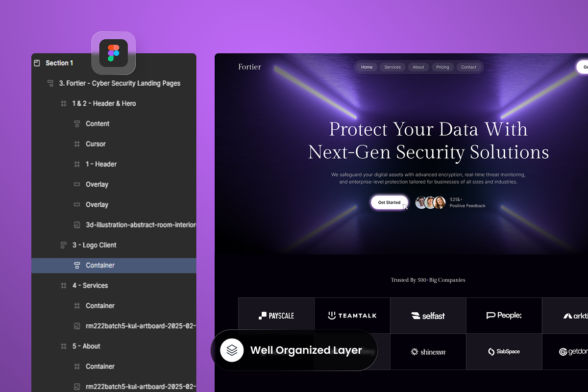Click the Figma app icon
This screenshot has width=588, height=392.
pos(114,53)
